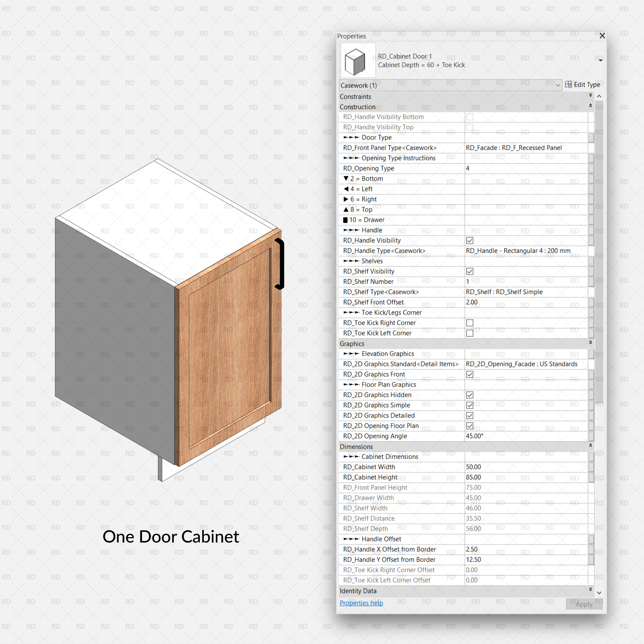The width and height of the screenshot is (644, 644).
Task: Select the "2 = Bottom" opening arrow icon
Action: tap(346, 178)
